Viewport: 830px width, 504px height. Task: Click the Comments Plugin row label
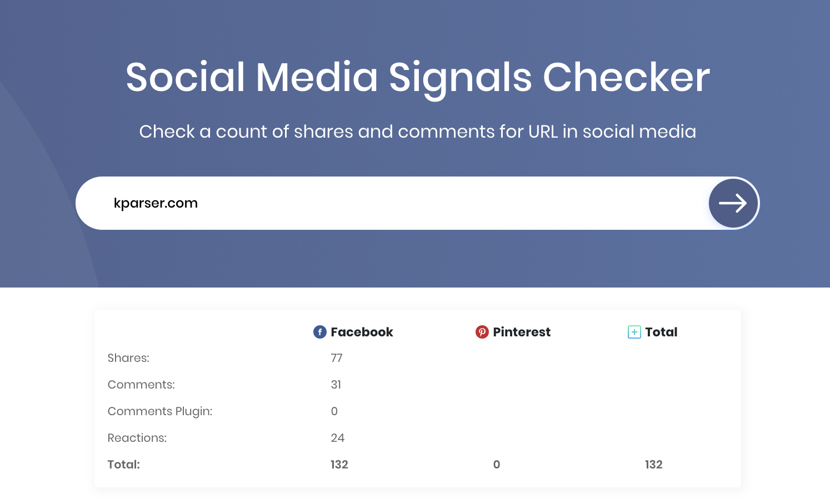point(160,411)
